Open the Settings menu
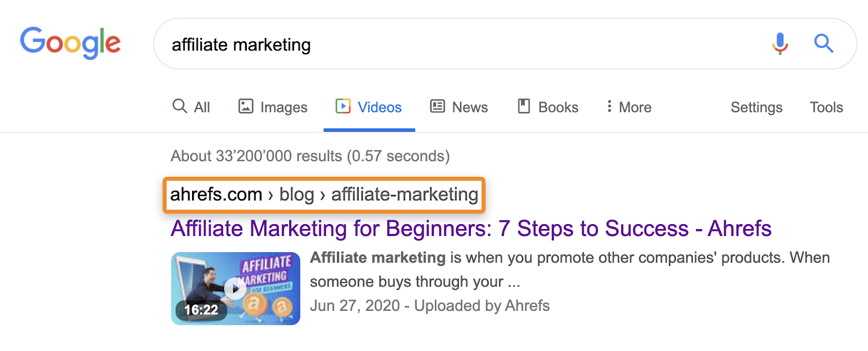 756,107
